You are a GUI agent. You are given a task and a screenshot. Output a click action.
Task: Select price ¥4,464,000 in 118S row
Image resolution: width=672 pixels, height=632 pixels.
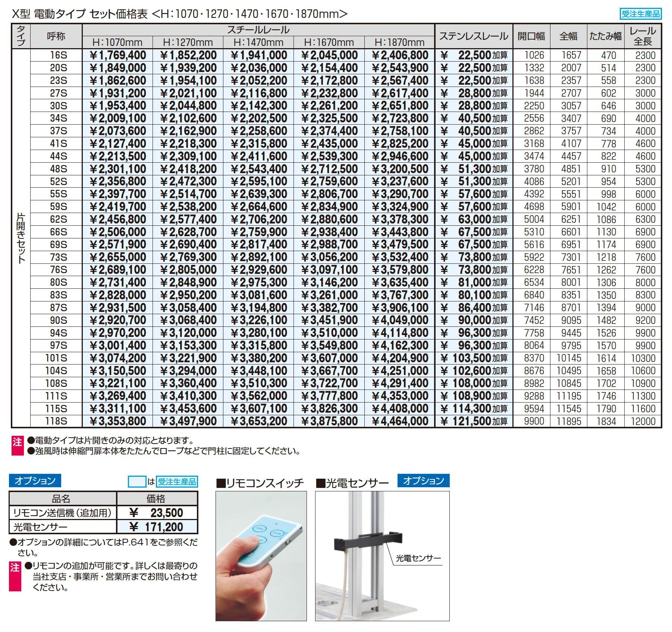click(x=400, y=421)
